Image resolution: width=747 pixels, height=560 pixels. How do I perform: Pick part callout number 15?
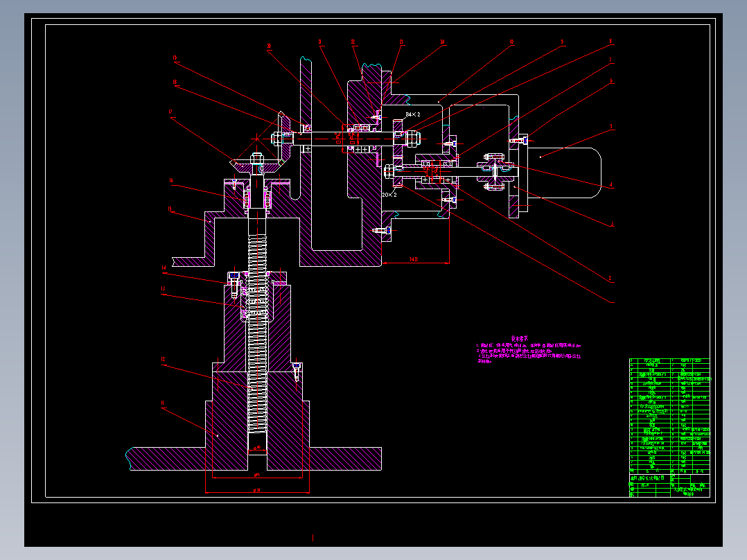[x=170, y=209]
